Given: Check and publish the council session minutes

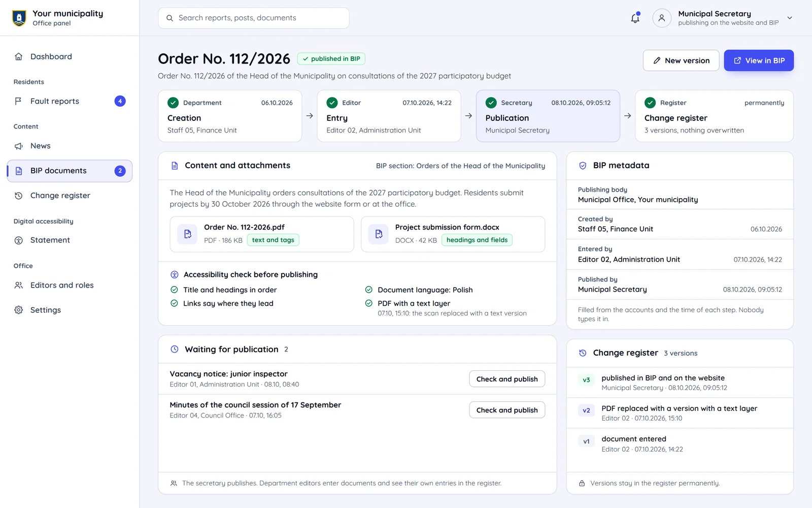Looking at the screenshot, I should click(x=507, y=410).
